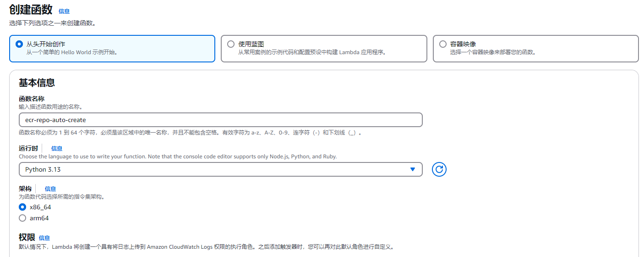This screenshot has height=257, width=644.
Task: Click the runtime note about Node.js, Python, Ruby
Action: 178,156
